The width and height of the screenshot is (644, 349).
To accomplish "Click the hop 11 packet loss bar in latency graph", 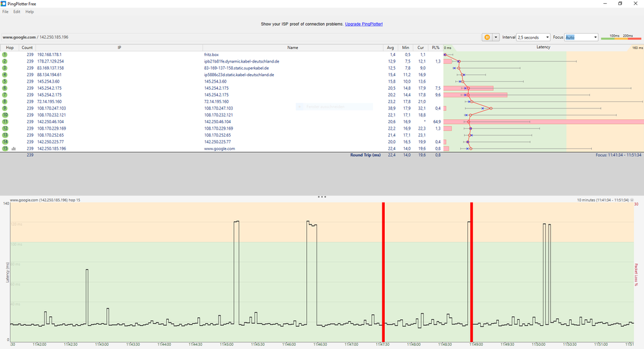I will (x=543, y=122).
